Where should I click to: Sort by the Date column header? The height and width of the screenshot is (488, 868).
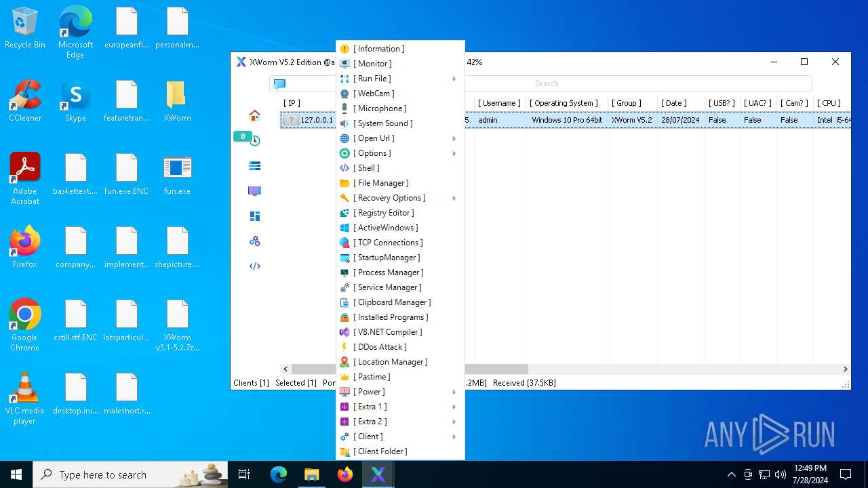coord(674,103)
